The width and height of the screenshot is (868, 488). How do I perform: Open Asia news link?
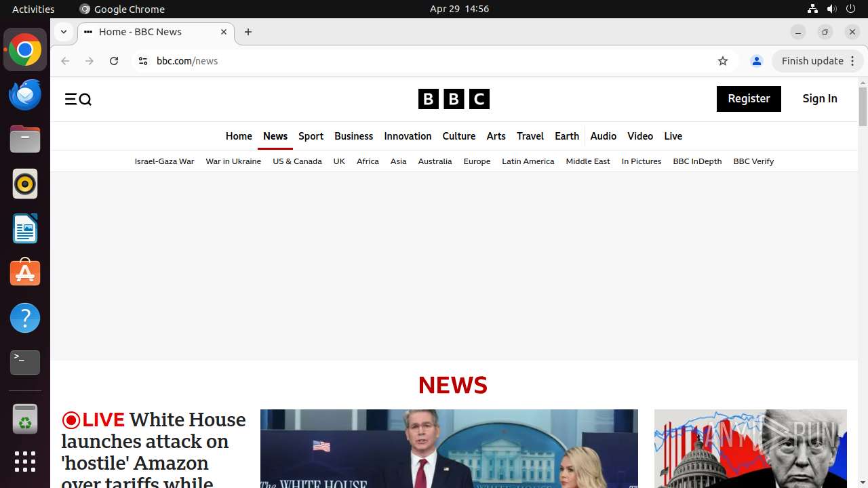point(398,161)
